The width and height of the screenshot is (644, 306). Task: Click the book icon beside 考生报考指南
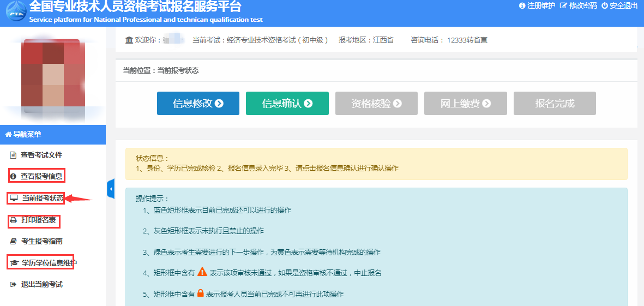(13, 241)
